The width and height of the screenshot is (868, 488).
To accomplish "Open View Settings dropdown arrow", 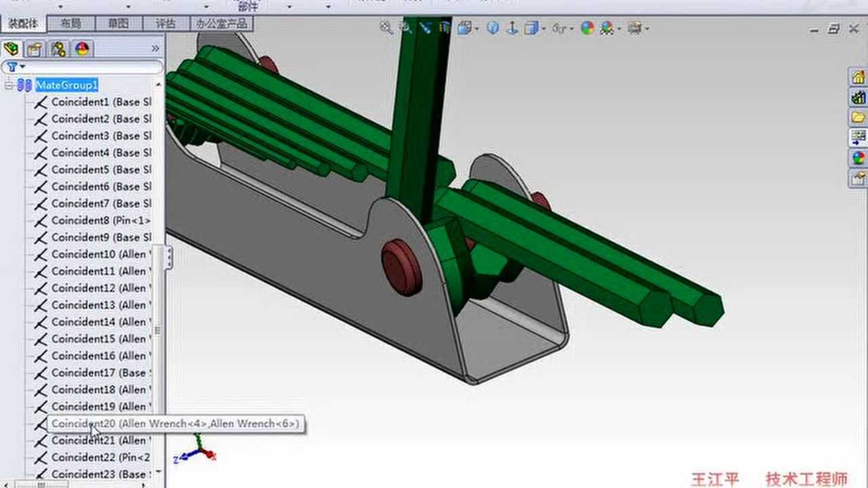I will coord(648,28).
